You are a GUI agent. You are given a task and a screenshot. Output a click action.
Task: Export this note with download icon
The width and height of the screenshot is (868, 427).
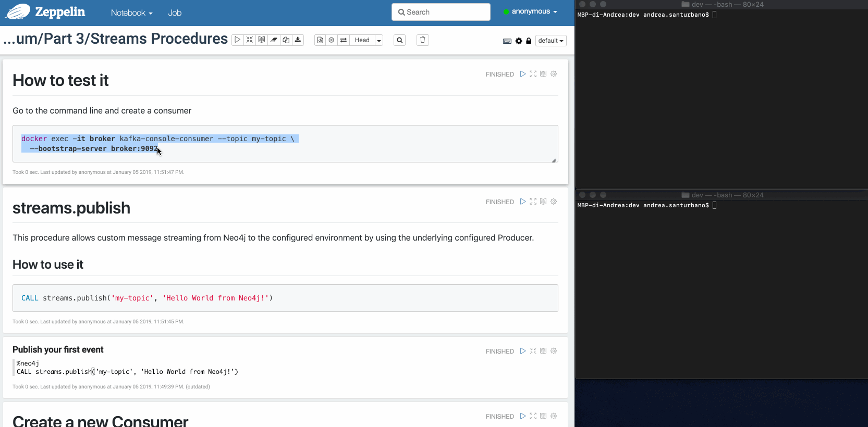coord(298,40)
